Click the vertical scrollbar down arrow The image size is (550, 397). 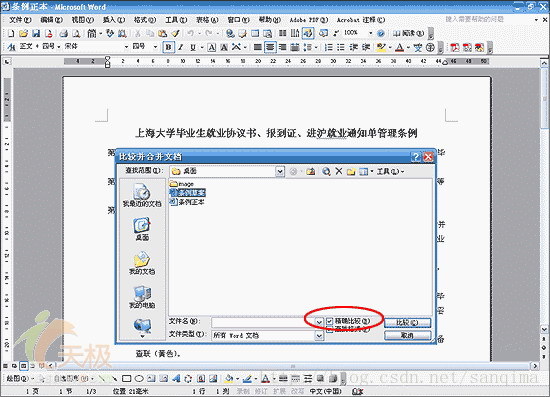coord(544,329)
